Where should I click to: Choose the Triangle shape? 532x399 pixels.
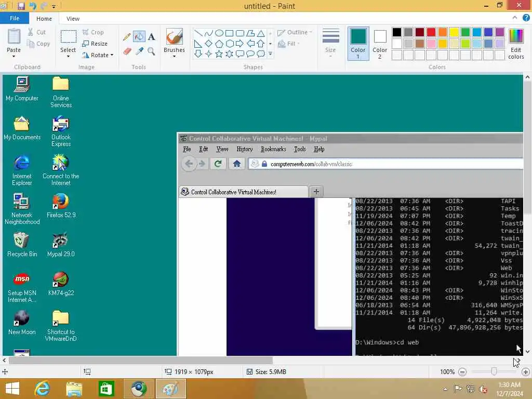261,33
